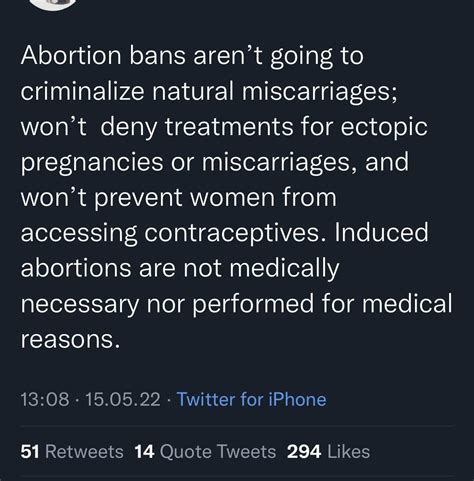The height and width of the screenshot is (481, 474).
Task: View the Retweets list
Action: tap(72, 452)
